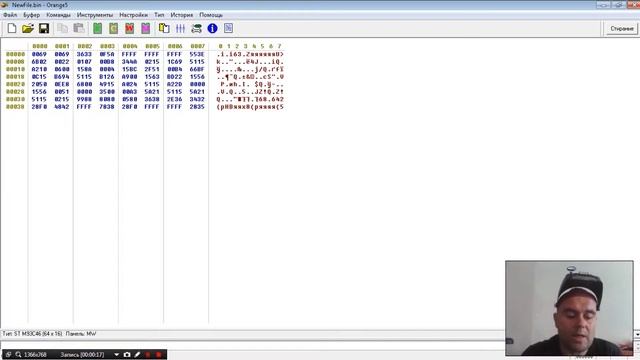Click the red W write chip icon

click(x=129, y=28)
